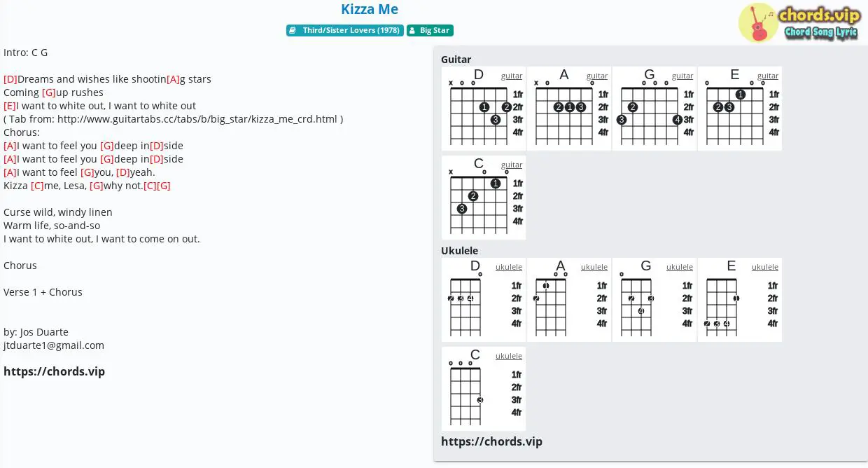Click the red [D] chord before Dreams
The image size is (868, 468).
[x=10, y=79]
